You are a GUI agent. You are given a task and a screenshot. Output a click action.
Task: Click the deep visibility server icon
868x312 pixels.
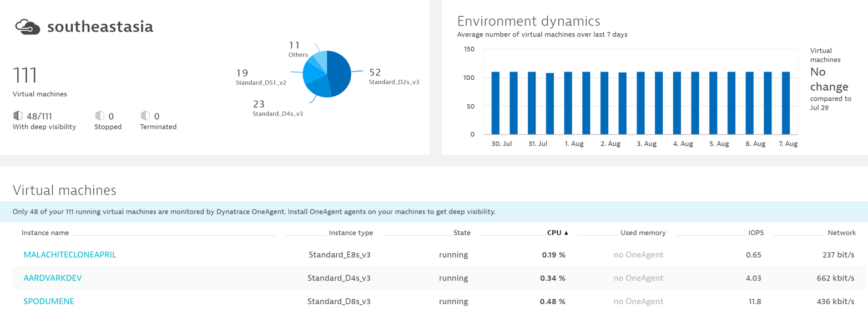(x=18, y=116)
